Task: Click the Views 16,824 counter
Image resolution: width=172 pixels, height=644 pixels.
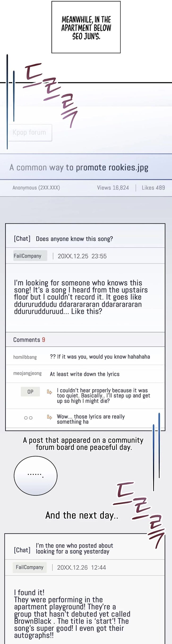Action: (113, 188)
